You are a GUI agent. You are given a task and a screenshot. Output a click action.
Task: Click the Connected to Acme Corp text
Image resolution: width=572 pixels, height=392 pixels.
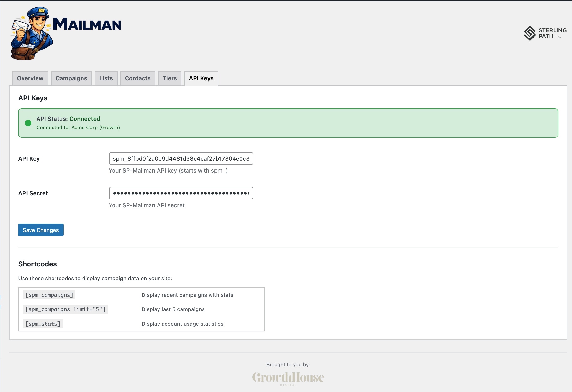pyautogui.click(x=78, y=128)
